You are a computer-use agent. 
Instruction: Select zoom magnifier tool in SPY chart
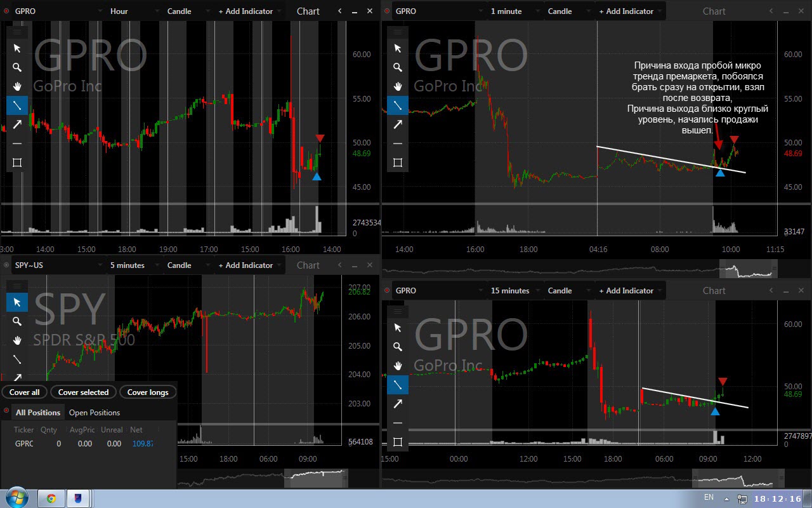point(17,321)
